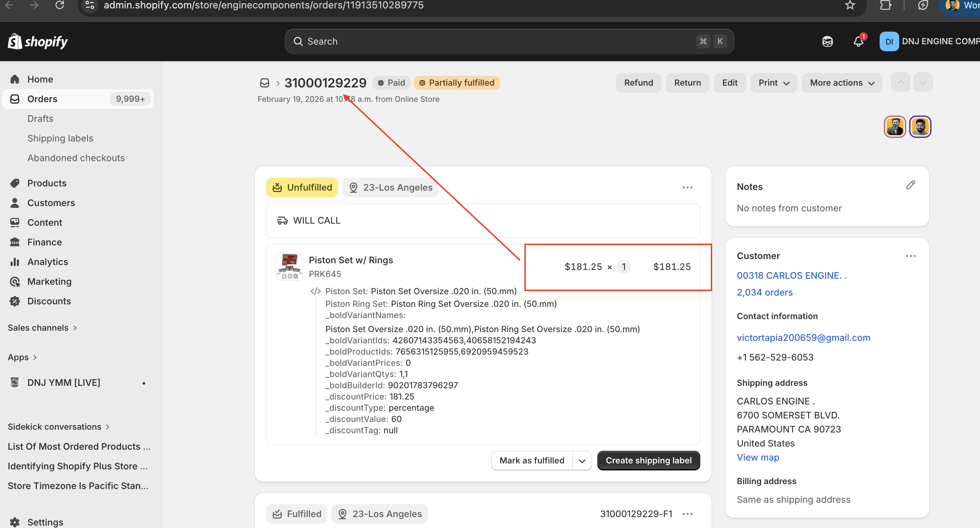Click the Piston Set product thumbnail
Viewport: 980px width, 528px height.
(289, 267)
